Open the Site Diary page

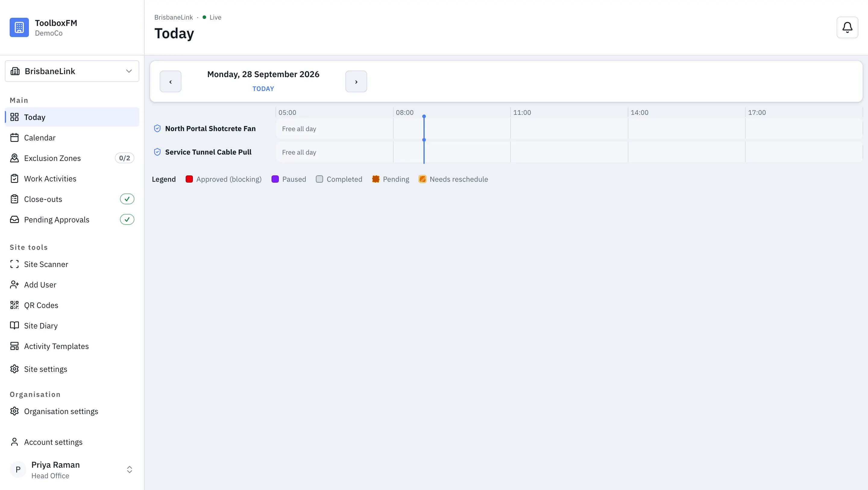[72, 325]
